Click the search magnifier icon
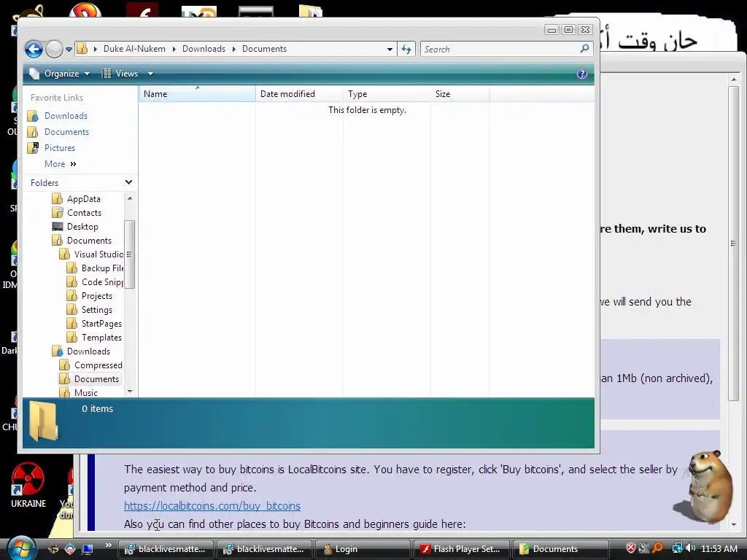 coord(584,49)
